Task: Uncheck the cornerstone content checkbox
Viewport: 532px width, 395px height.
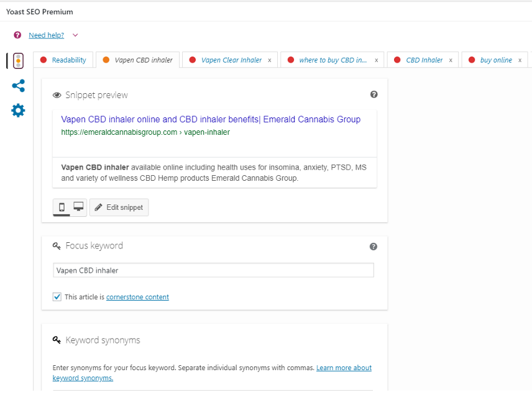Action: coord(57,297)
